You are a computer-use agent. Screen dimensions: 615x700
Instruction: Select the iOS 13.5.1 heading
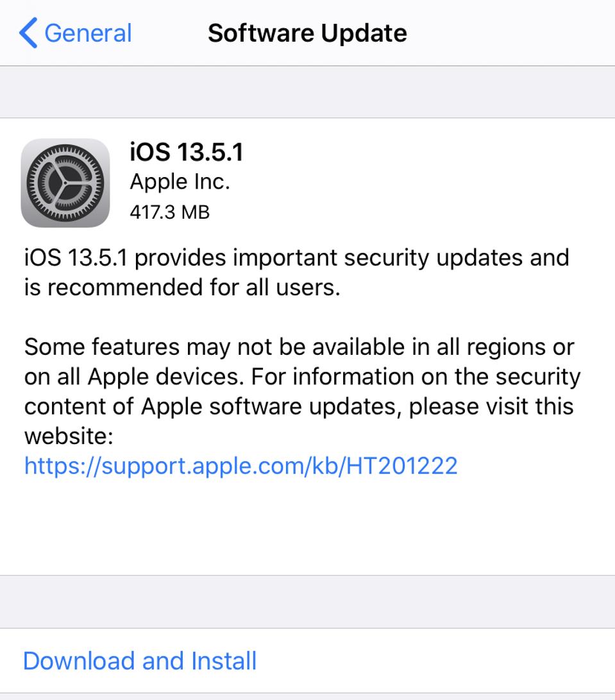[187, 153]
